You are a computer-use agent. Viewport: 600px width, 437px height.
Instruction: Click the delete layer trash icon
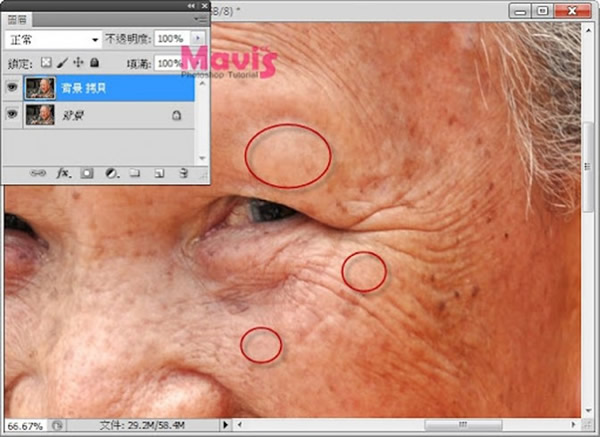(182, 172)
